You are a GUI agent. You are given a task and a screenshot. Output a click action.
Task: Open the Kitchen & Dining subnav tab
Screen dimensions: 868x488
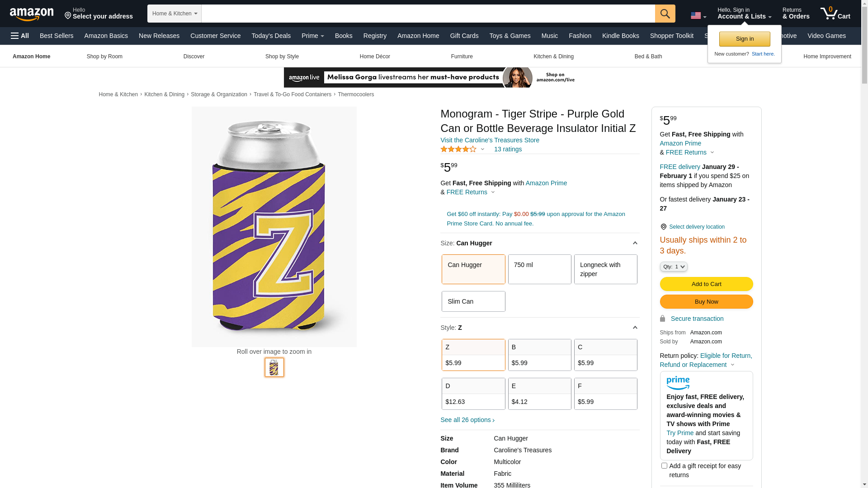pos(553,56)
